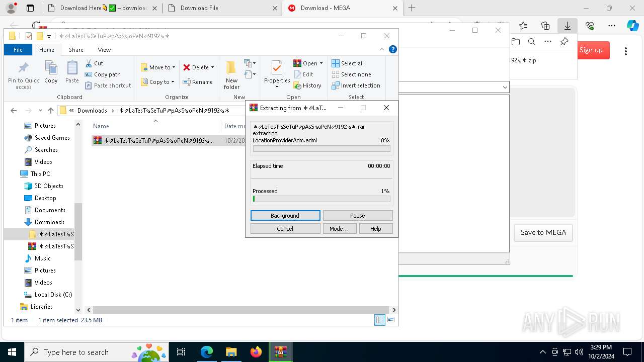
Task: Open Firefox from taskbar
Action: point(256,352)
